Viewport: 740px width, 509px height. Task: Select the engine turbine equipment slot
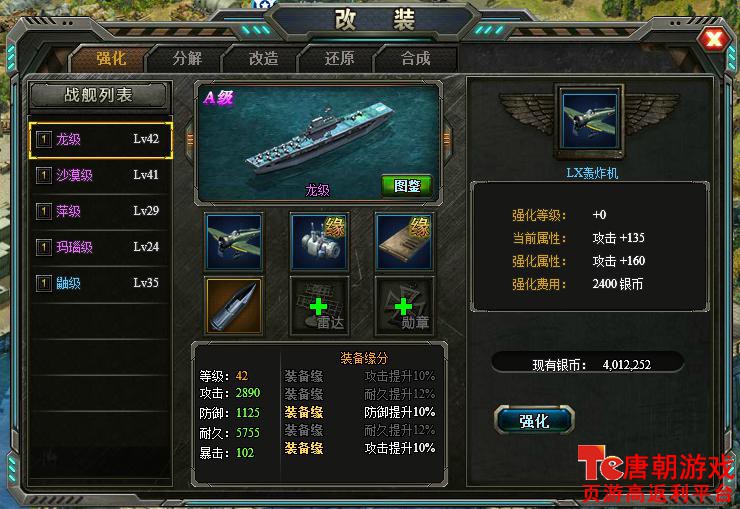coord(319,242)
